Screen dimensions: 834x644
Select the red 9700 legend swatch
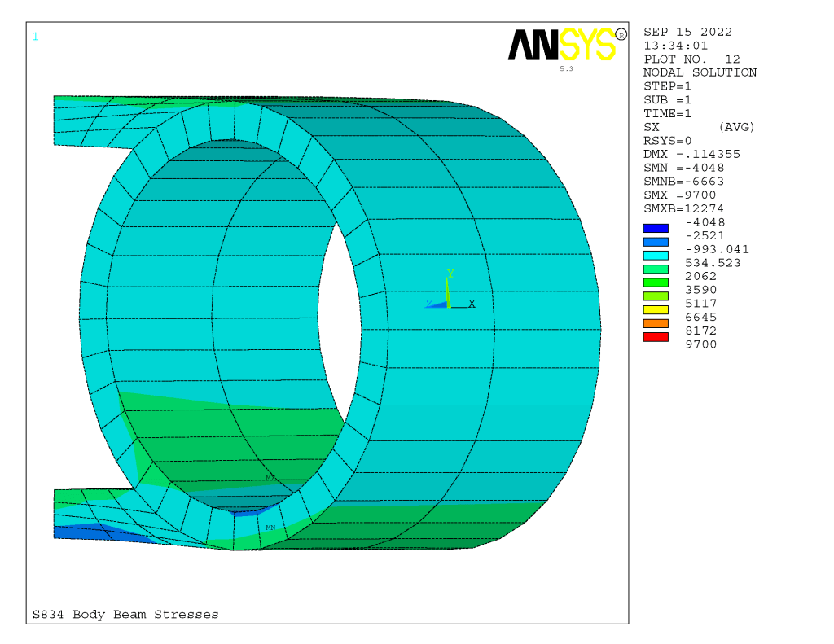click(656, 337)
